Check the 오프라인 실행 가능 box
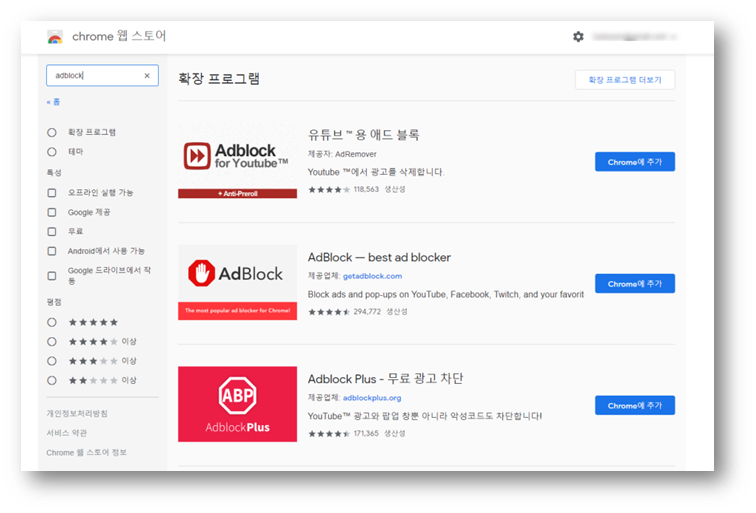756x513 pixels. [52, 193]
